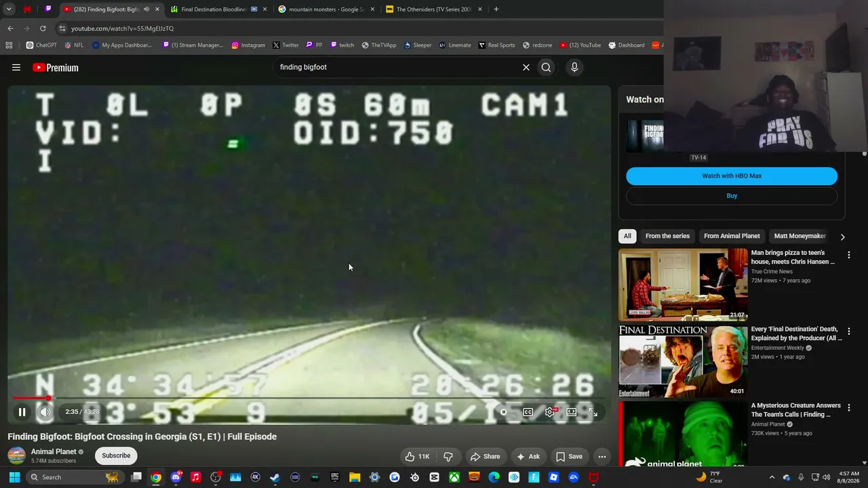
Task: Open the Final Destination deaths video thumbnail
Action: [x=683, y=361]
